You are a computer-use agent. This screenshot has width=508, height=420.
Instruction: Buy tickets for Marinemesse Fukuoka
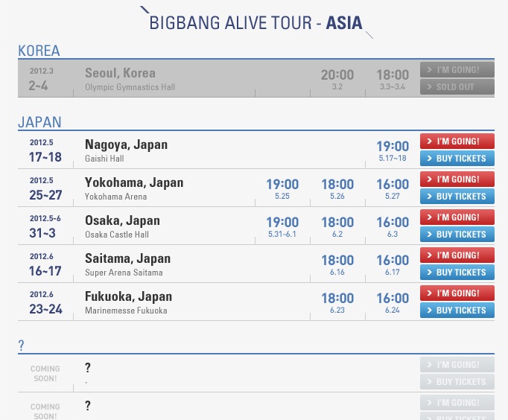point(457,311)
